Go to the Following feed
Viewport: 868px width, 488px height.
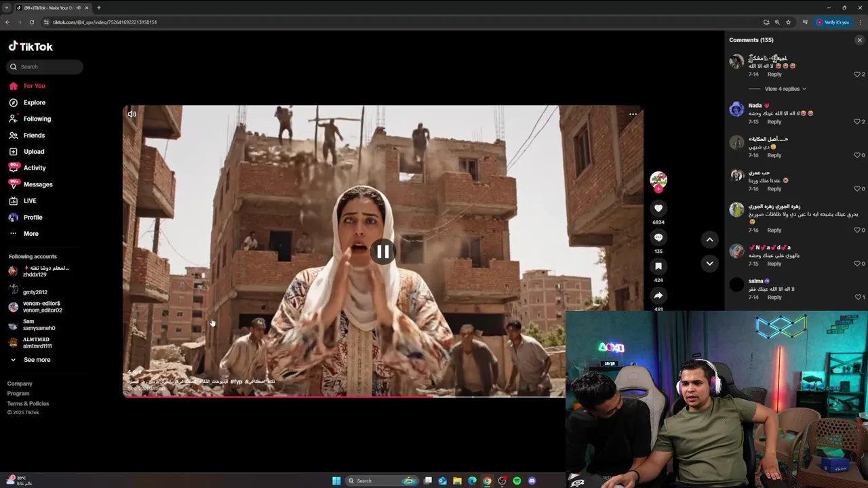30,119
